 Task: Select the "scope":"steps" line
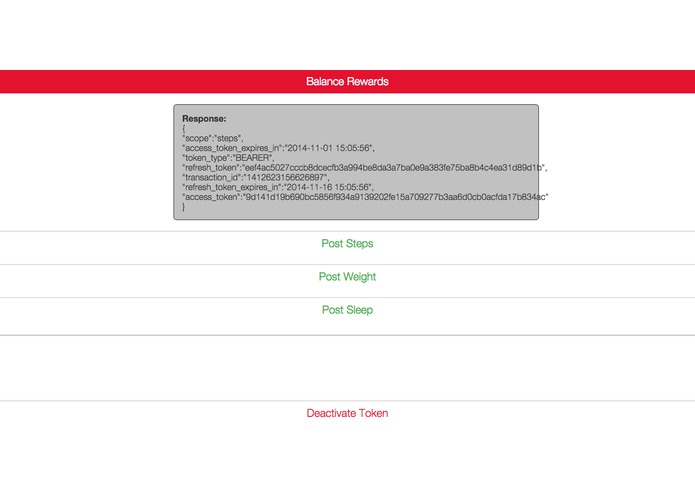click(213, 138)
